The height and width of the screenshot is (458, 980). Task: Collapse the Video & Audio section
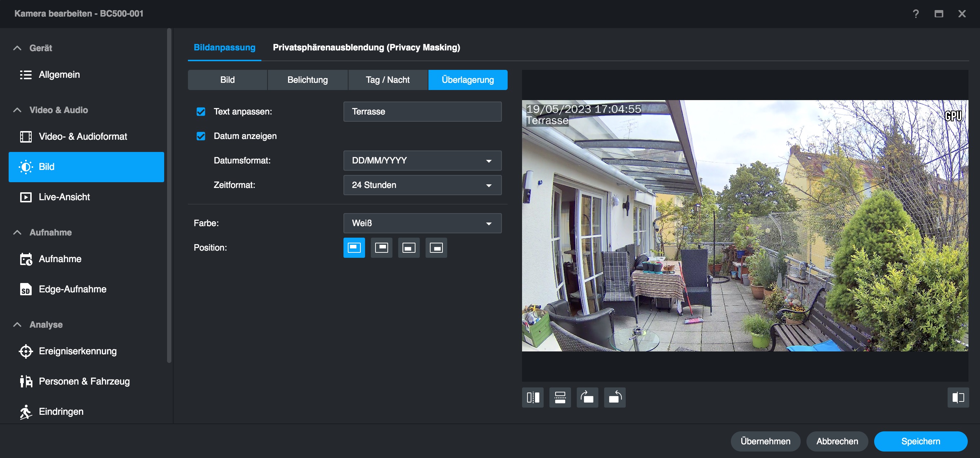coord(17,110)
